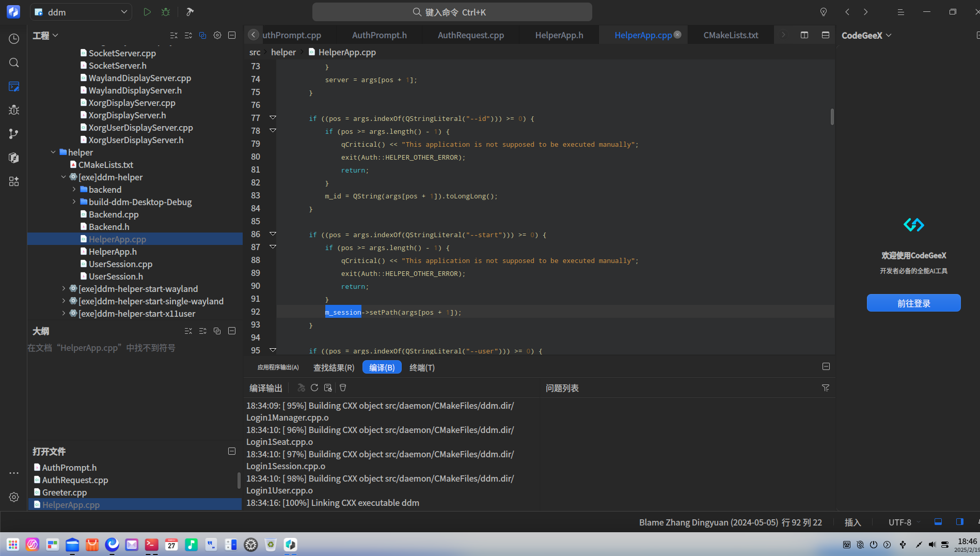Click the Run (play) button in toolbar
This screenshot has height=556, width=980.
[147, 12]
